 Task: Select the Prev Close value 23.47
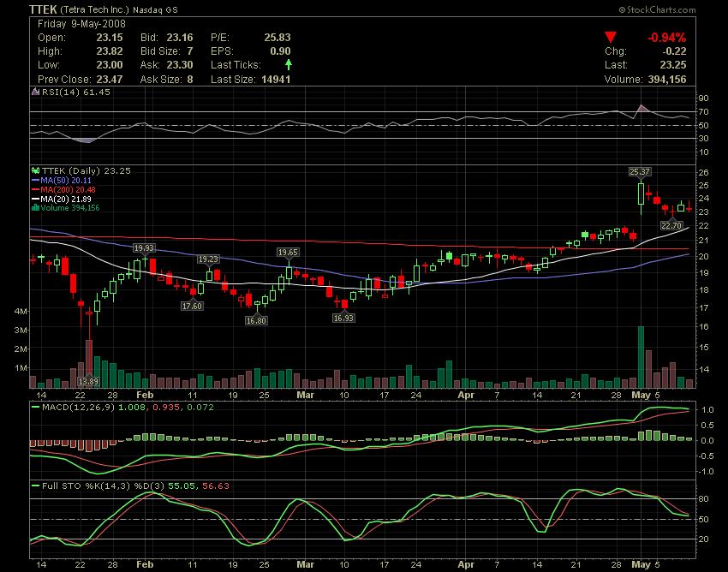tap(110, 80)
